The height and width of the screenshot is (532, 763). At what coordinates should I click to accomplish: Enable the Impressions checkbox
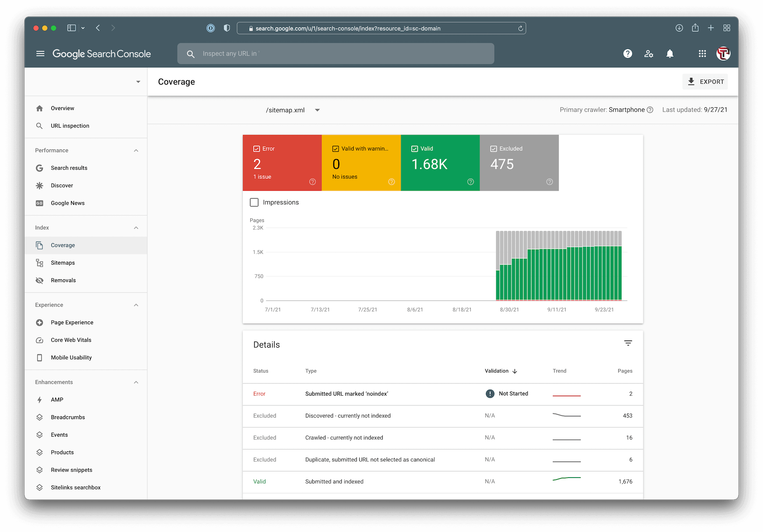[254, 202]
